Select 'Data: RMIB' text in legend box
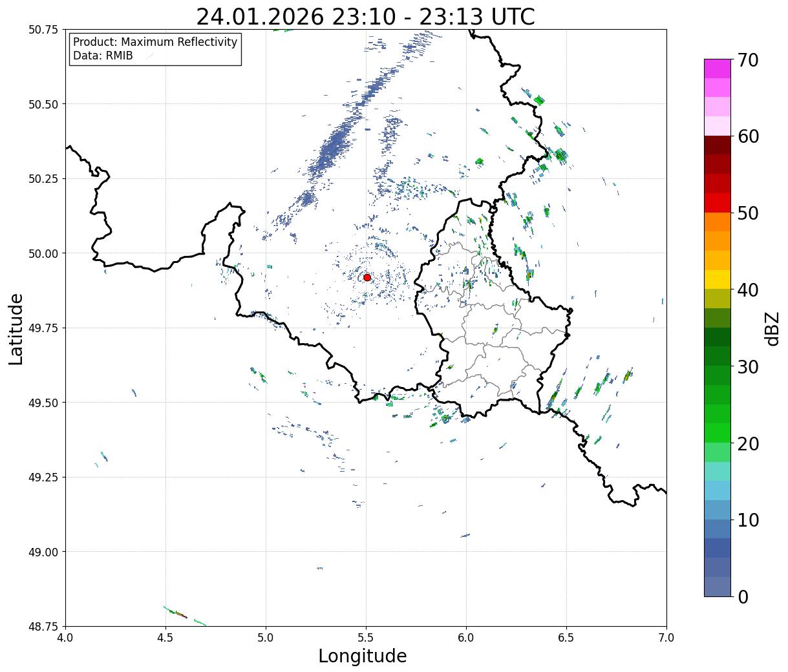This screenshot has height=672, width=788. click(103, 56)
